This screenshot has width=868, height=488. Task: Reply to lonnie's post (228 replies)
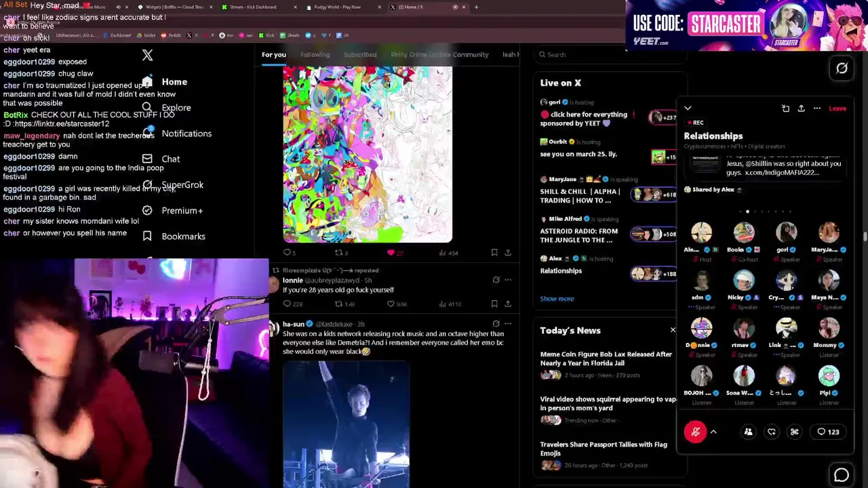[292, 304]
